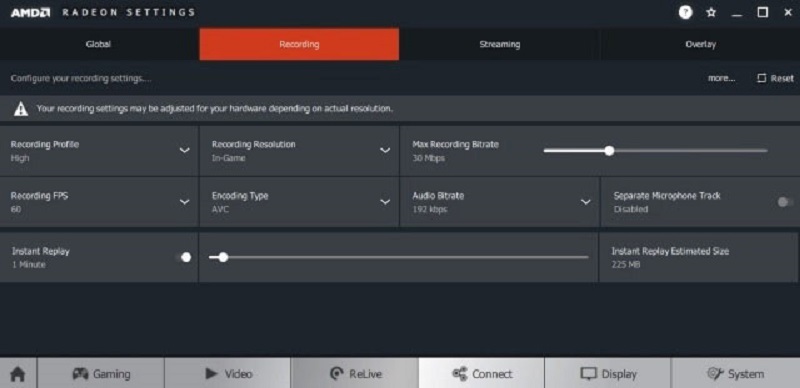Open the Gaming section
800x388 pixels.
point(101,374)
